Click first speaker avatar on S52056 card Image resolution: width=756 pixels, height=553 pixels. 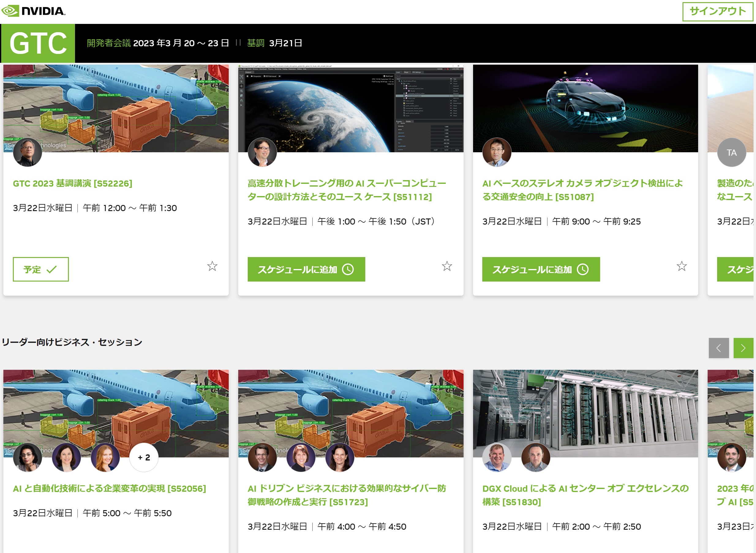coord(28,457)
